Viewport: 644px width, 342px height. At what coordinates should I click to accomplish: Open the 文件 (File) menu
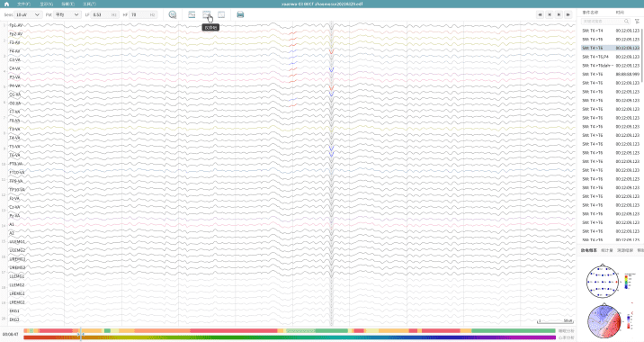pyautogui.click(x=23, y=4)
